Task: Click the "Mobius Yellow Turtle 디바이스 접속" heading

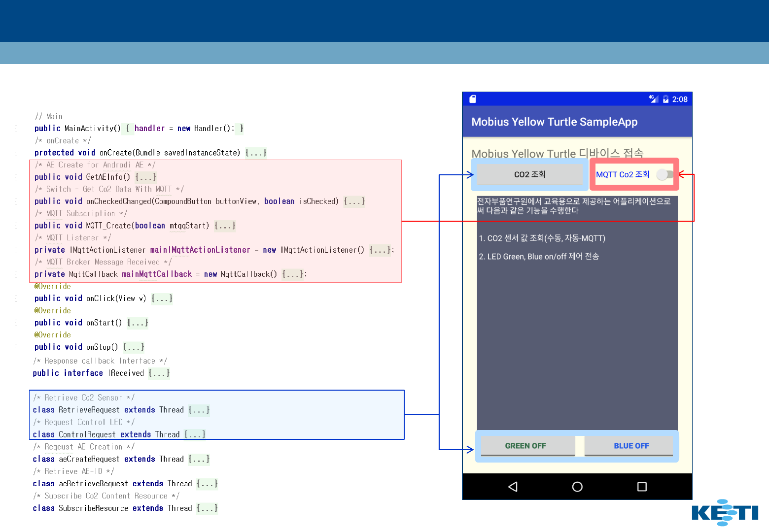Action: point(558,153)
